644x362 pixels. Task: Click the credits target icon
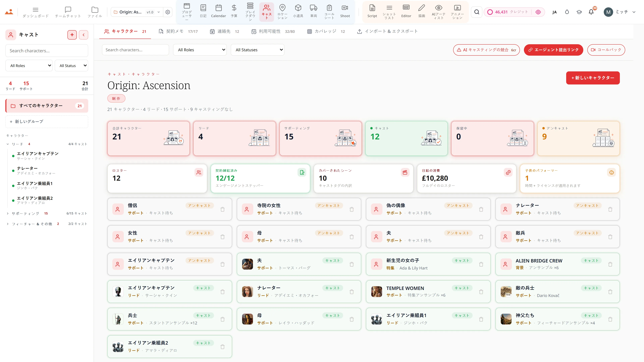tap(538, 12)
